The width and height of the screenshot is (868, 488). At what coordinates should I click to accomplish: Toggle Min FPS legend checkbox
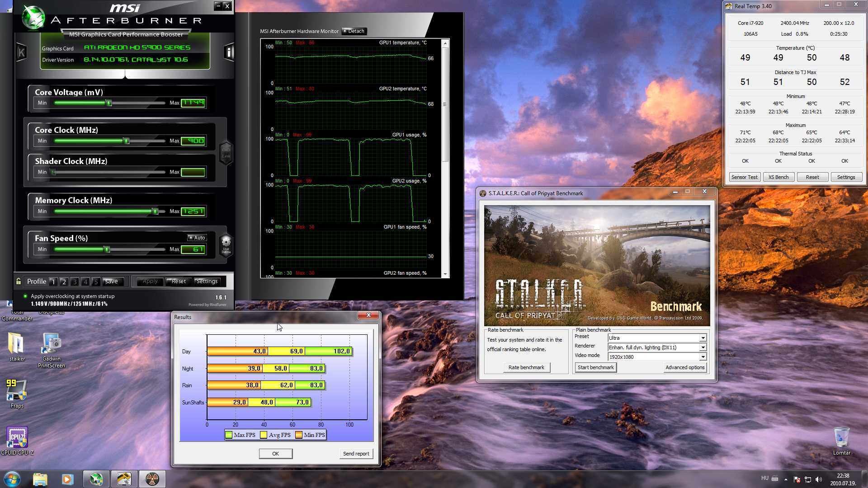click(299, 435)
